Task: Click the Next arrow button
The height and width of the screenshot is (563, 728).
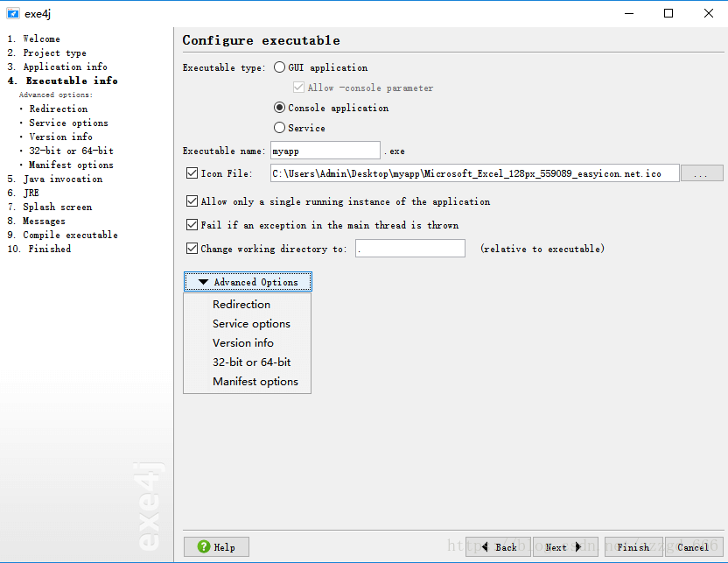Action: tap(565, 546)
